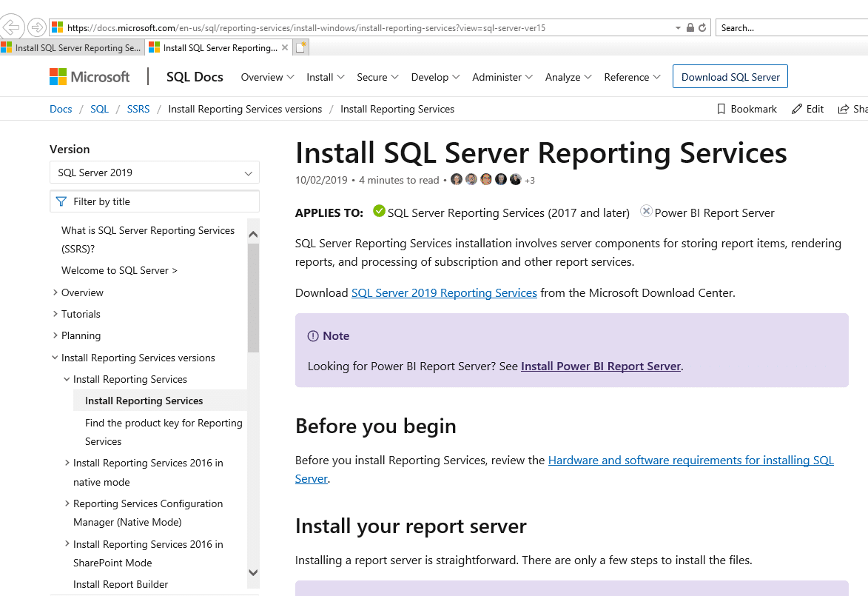868x596 pixels.
Task: Click the sidebar scroll down arrow
Action: pos(253,572)
